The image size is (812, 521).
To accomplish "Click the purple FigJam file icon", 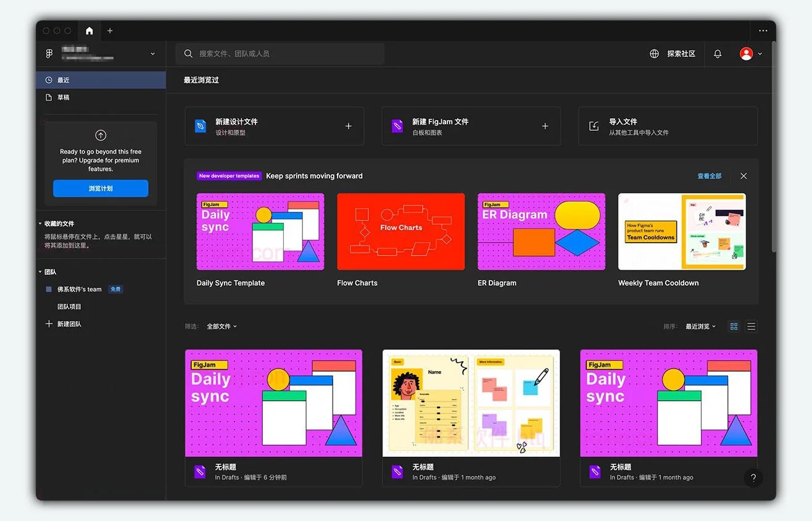I will pyautogui.click(x=397, y=126).
